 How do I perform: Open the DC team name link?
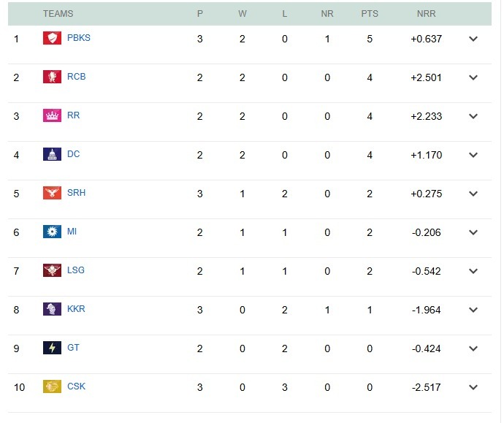point(73,154)
